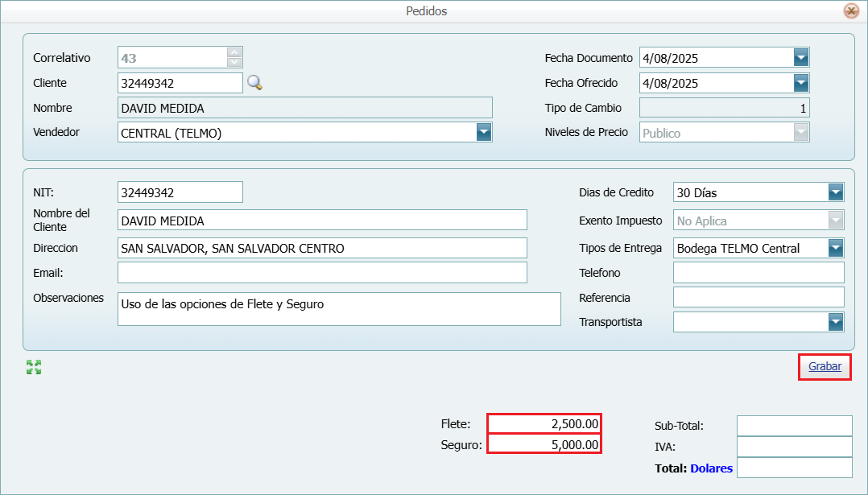Viewport: 868px width, 495px height.
Task: Open the Fecha Ofrecido date dropdown
Action: (x=800, y=83)
